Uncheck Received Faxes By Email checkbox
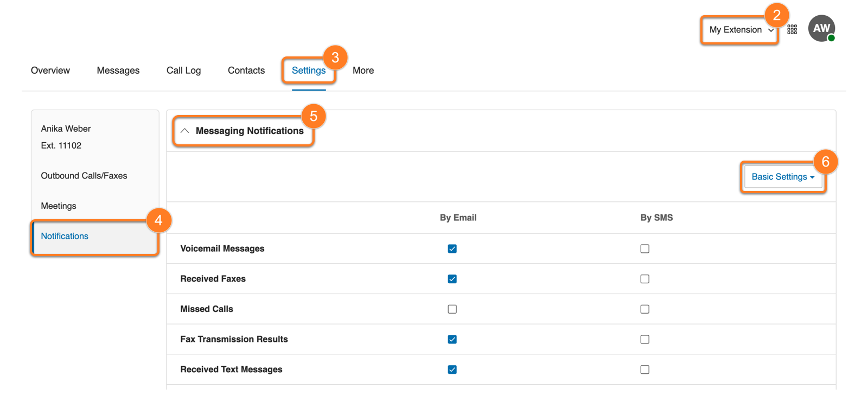 [x=452, y=279]
